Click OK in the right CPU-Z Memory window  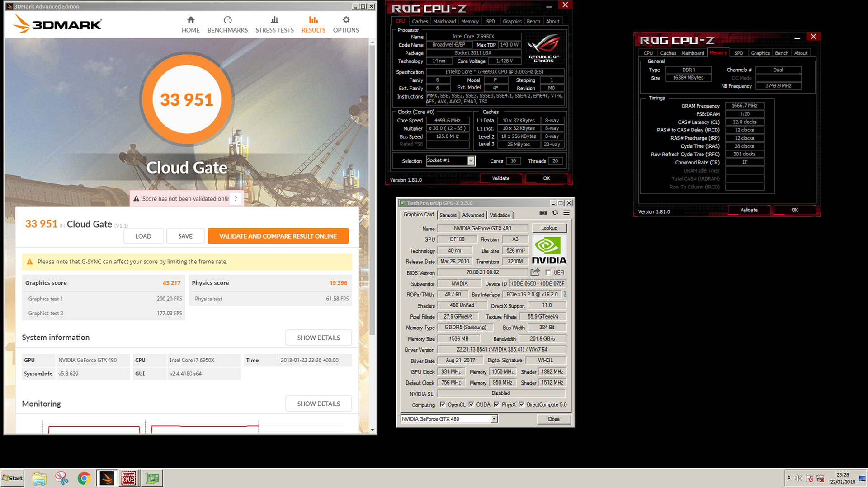[794, 210]
